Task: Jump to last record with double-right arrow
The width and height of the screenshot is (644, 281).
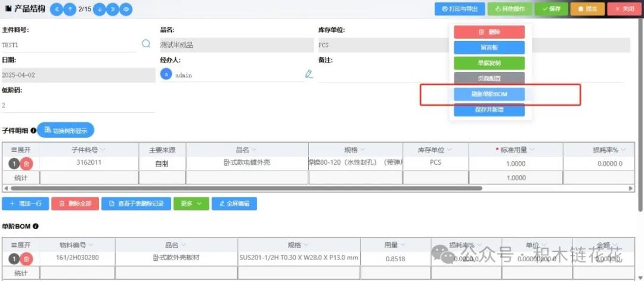Action: [113, 9]
